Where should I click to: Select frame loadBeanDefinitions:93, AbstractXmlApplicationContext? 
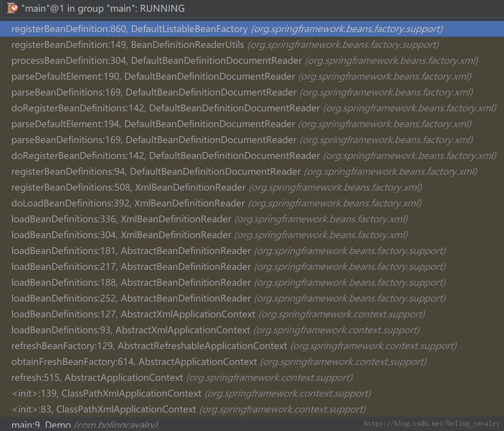252,330
